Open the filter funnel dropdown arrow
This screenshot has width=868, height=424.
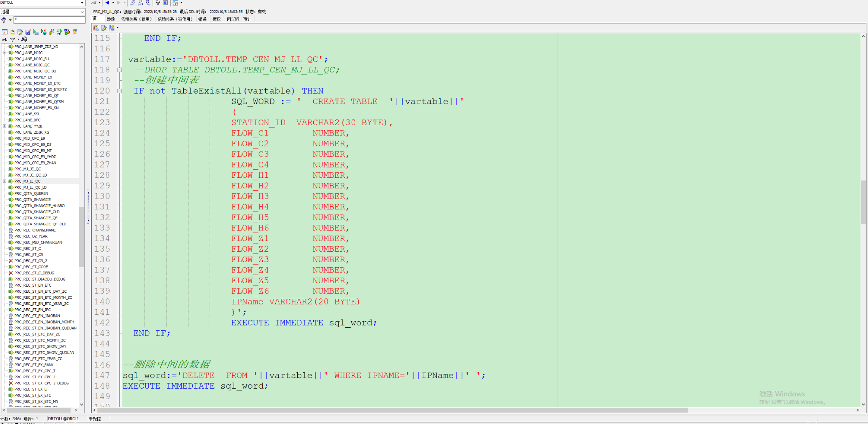(10, 20)
